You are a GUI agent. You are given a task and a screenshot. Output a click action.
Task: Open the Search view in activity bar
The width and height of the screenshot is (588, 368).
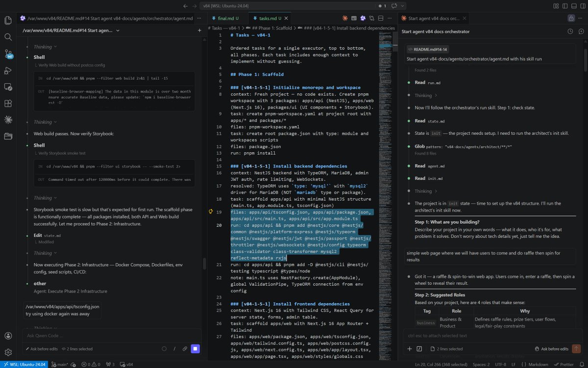coord(8,37)
